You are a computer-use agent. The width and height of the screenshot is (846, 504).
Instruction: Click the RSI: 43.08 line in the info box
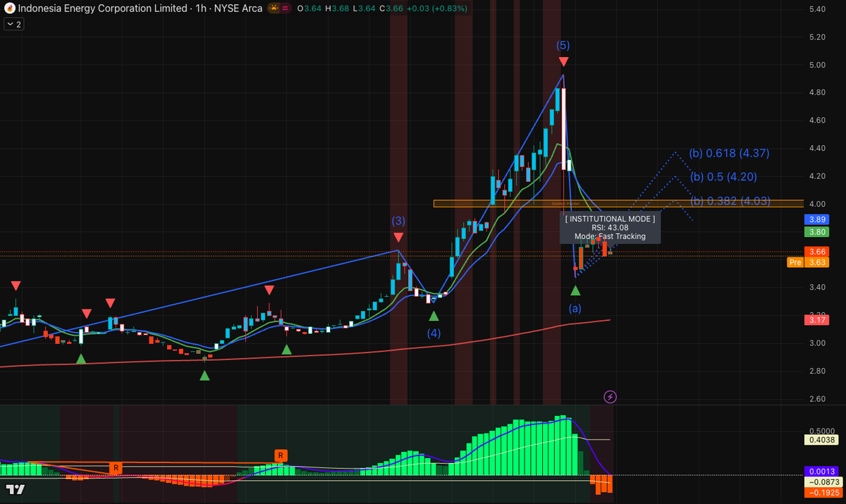(x=611, y=228)
